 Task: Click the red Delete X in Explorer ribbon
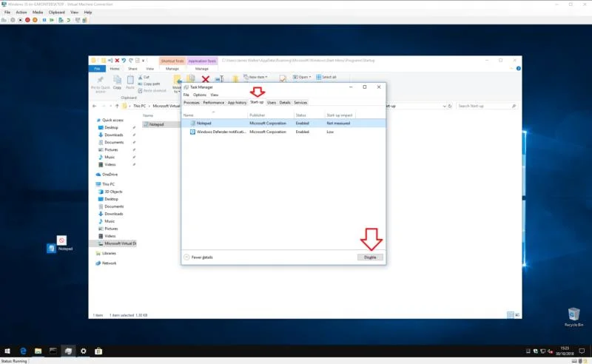tap(206, 79)
